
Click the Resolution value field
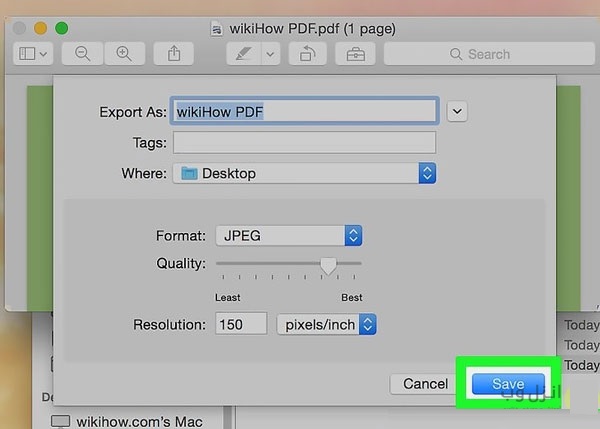point(241,324)
